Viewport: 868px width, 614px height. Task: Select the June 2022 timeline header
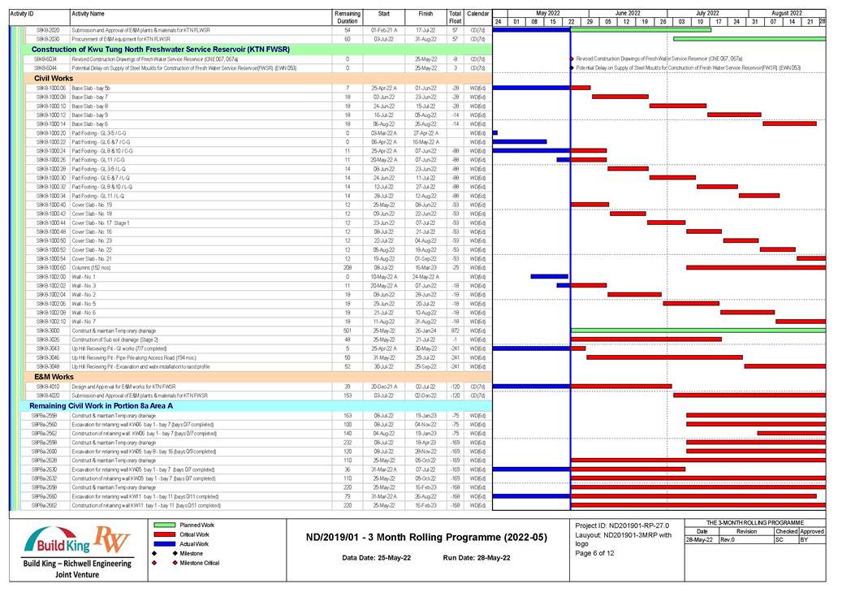pyautogui.click(x=627, y=13)
